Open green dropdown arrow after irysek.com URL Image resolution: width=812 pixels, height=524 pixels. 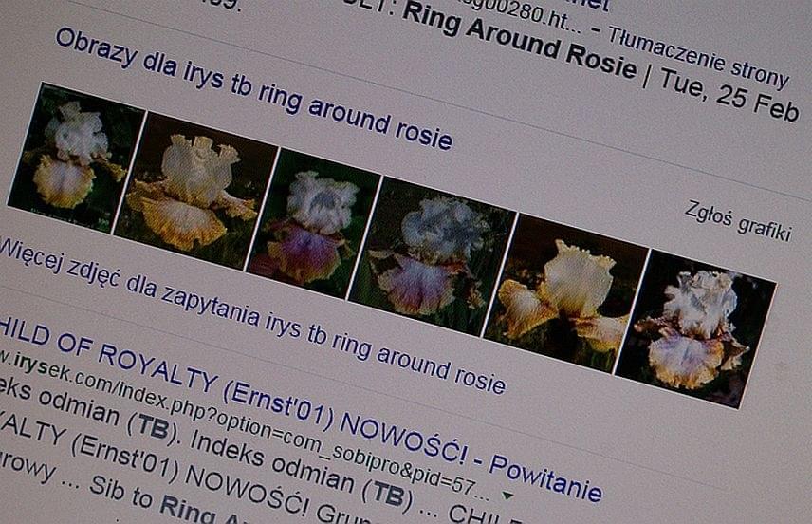[x=508, y=496]
